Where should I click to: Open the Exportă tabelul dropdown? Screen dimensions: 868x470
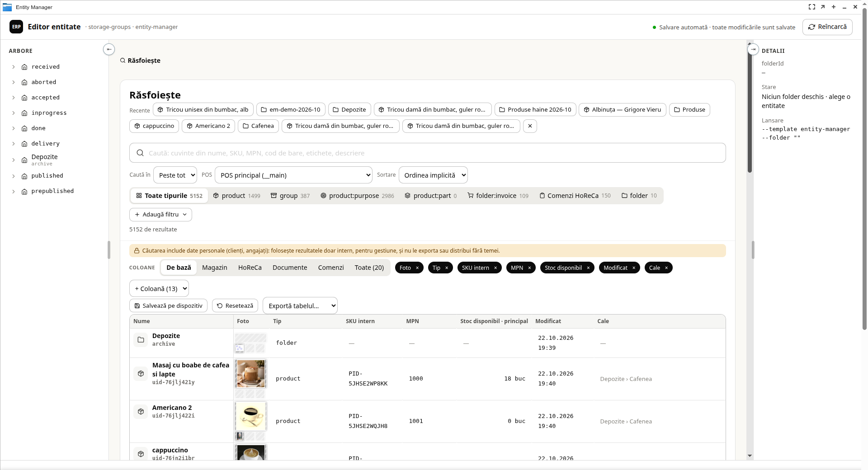coord(300,305)
